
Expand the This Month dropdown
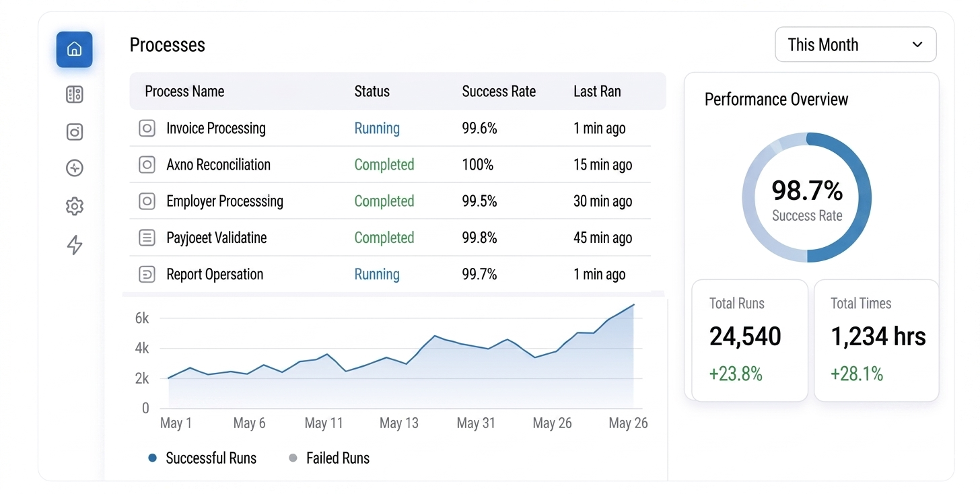(x=855, y=44)
